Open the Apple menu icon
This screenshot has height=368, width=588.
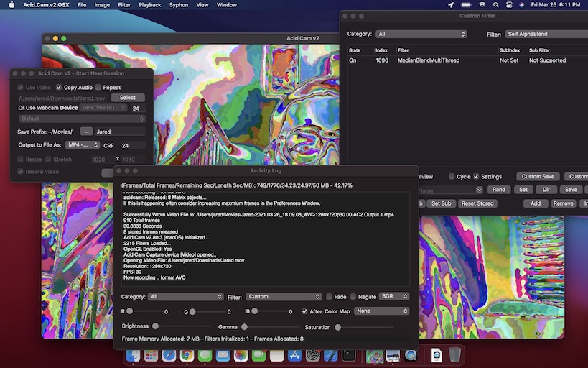(11, 5)
